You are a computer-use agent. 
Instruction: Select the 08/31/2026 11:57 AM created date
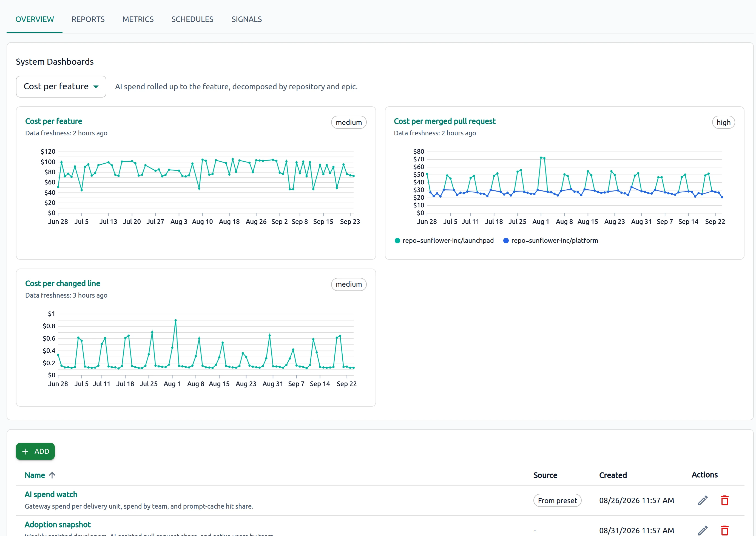pos(636,531)
